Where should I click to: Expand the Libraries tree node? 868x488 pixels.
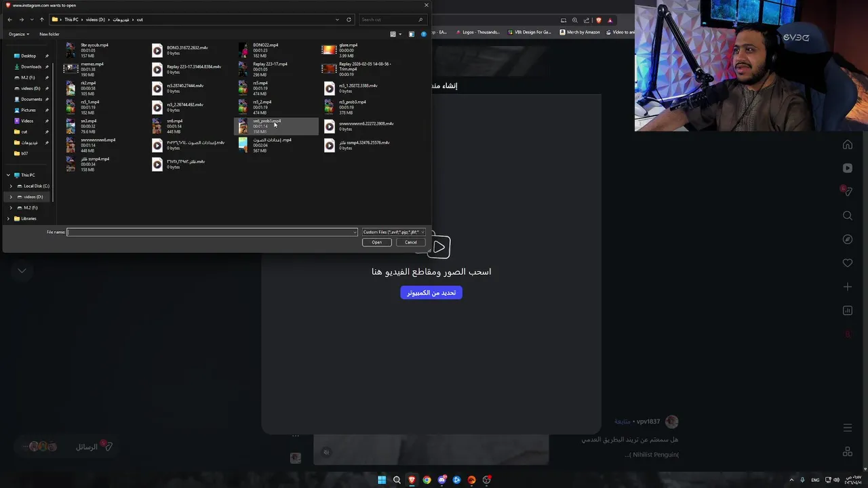coord(8,218)
